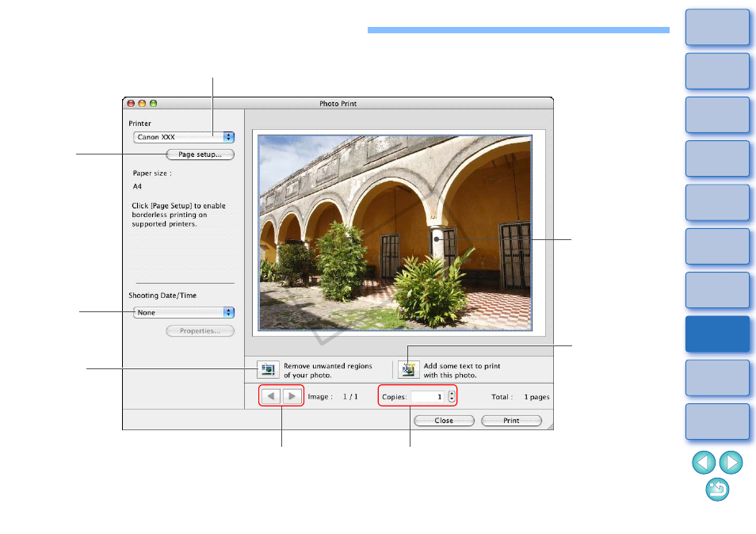The width and height of the screenshot is (756, 534).
Task: Open the Shooting Date/Time None dropdown
Action: point(184,313)
